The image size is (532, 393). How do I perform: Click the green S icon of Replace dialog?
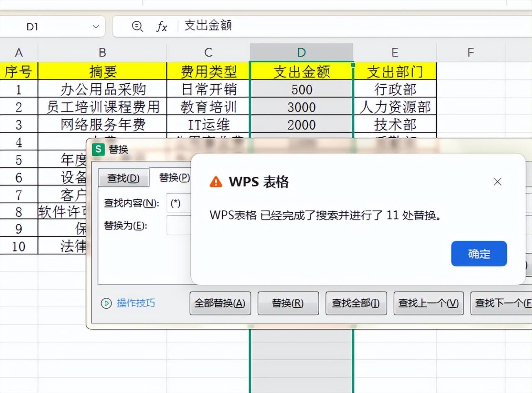pyautogui.click(x=98, y=149)
